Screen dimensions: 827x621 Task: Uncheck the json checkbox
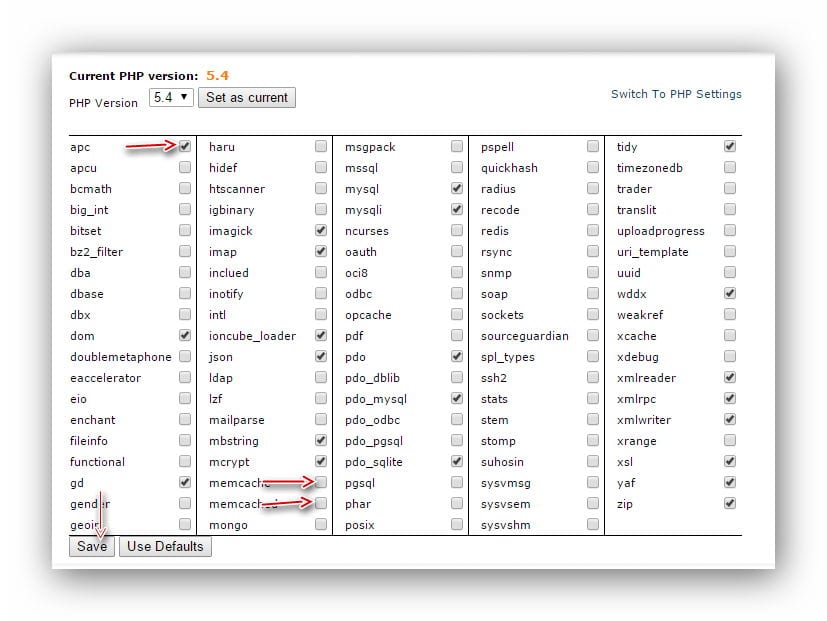tap(321, 356)
